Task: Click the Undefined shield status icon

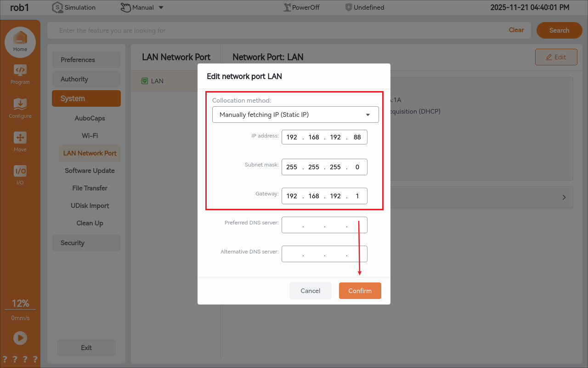Action: (x=349, y=7)
